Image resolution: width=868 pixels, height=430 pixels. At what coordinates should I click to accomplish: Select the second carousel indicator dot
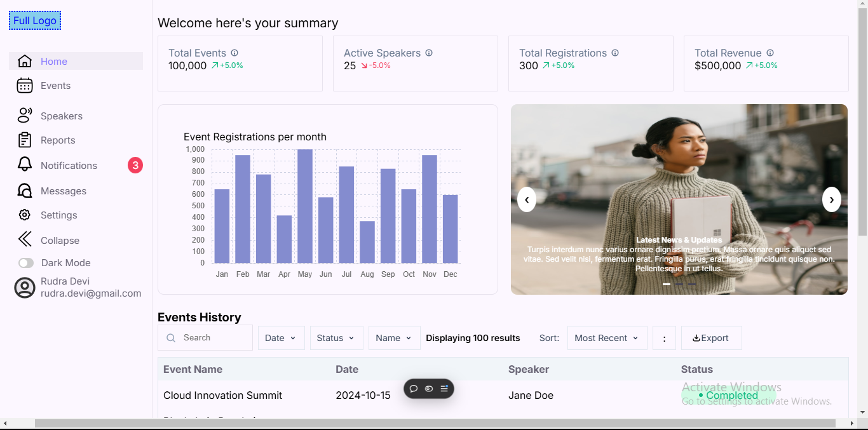[679, 285]
